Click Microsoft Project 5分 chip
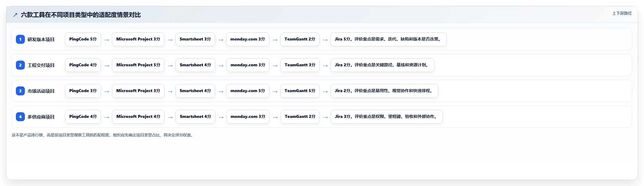This screenshot has width=644, height=186. (138, 65)
